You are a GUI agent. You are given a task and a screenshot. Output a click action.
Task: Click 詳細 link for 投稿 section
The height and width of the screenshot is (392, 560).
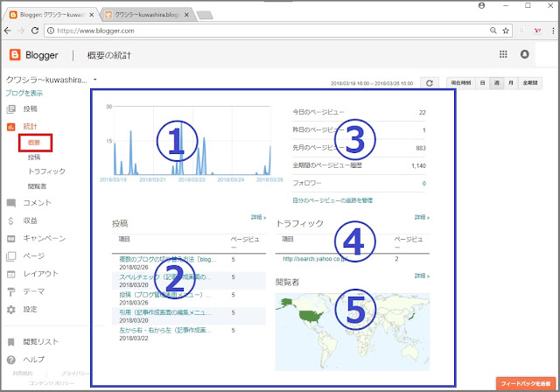tap(259, 217)
